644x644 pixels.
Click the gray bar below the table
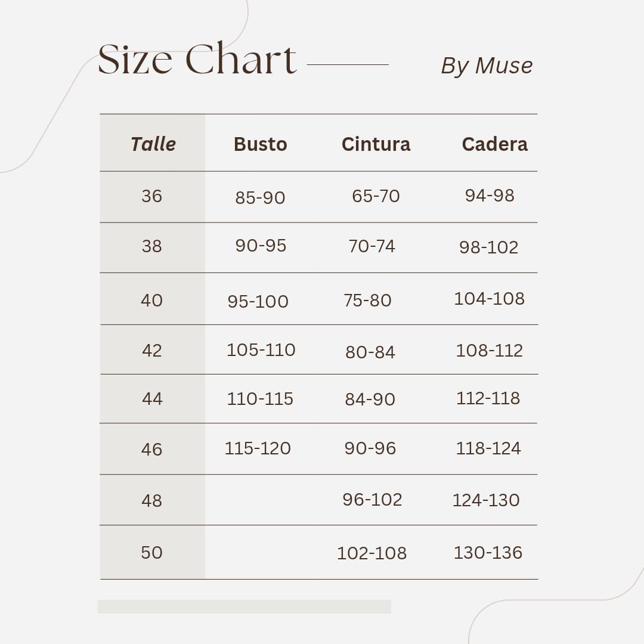244,606
